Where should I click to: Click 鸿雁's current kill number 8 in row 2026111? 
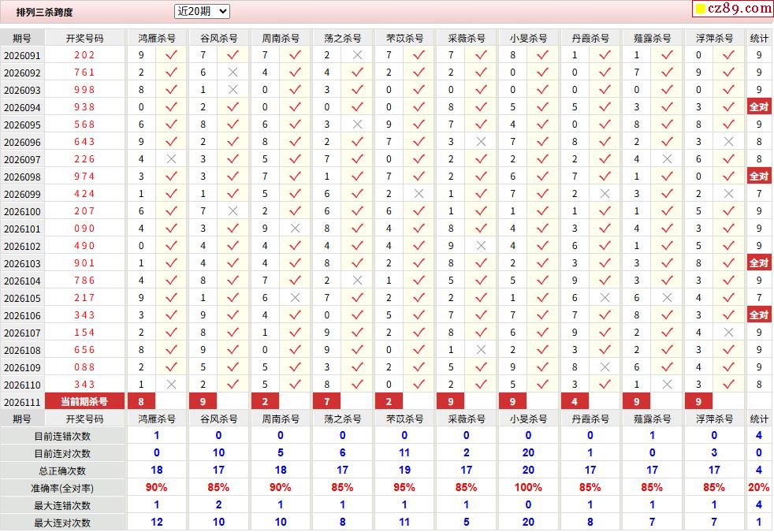141,402
